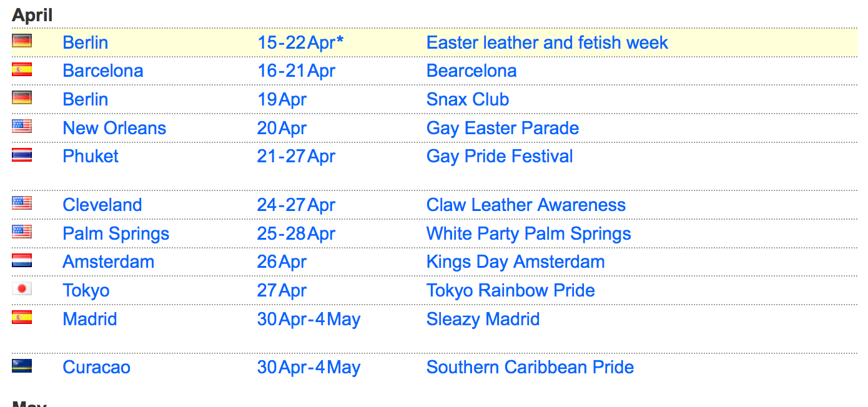Click the 25-28 Apr date link

coord(297,233)
